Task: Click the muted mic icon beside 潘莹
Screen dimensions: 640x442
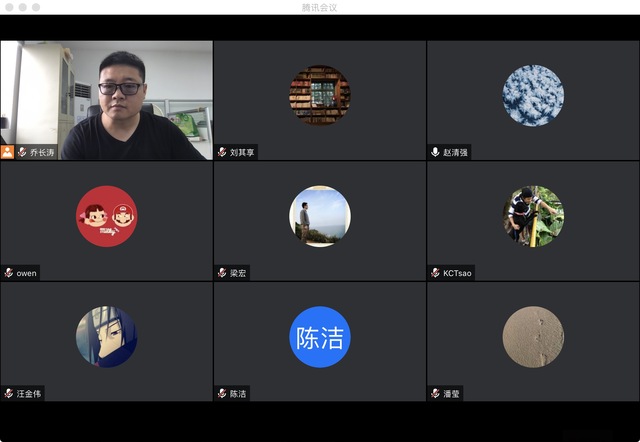Action: click(435, 394)
